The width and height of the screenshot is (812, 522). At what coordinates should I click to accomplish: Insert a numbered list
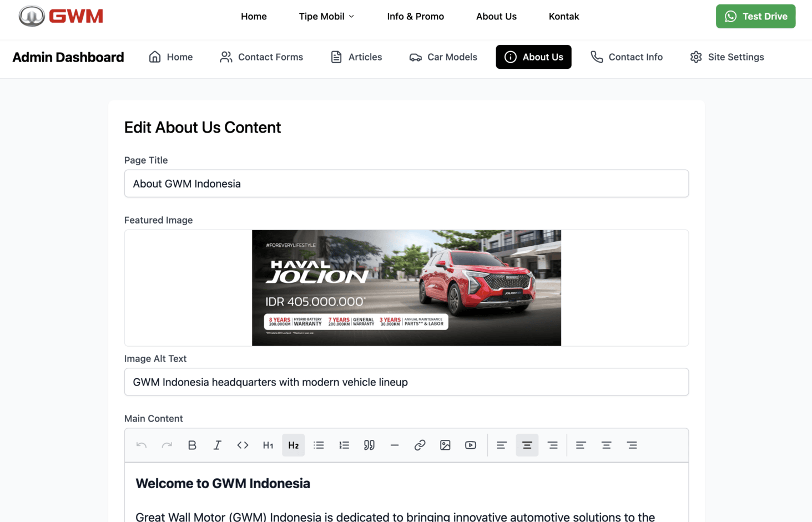click(344, 445)
